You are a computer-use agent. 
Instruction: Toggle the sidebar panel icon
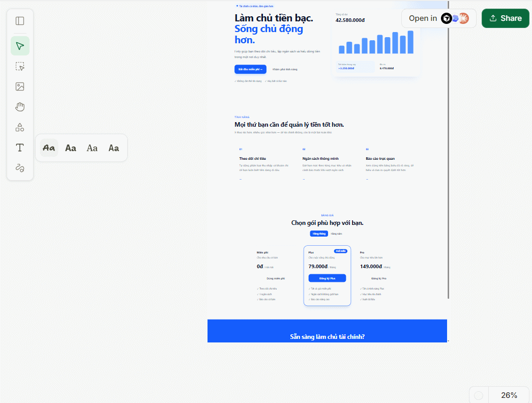pyautogui.click(x=20, y=21)
